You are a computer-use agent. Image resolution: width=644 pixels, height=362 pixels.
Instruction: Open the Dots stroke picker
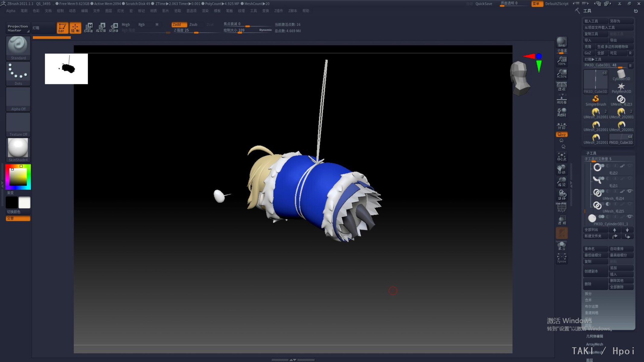point(18,74)
